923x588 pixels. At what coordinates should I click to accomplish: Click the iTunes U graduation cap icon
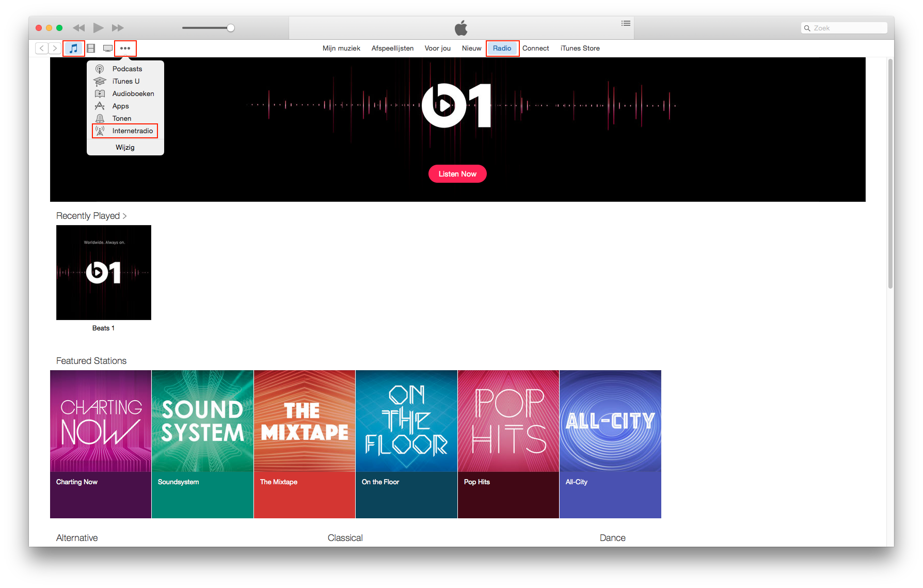click(x=100, y=81)
